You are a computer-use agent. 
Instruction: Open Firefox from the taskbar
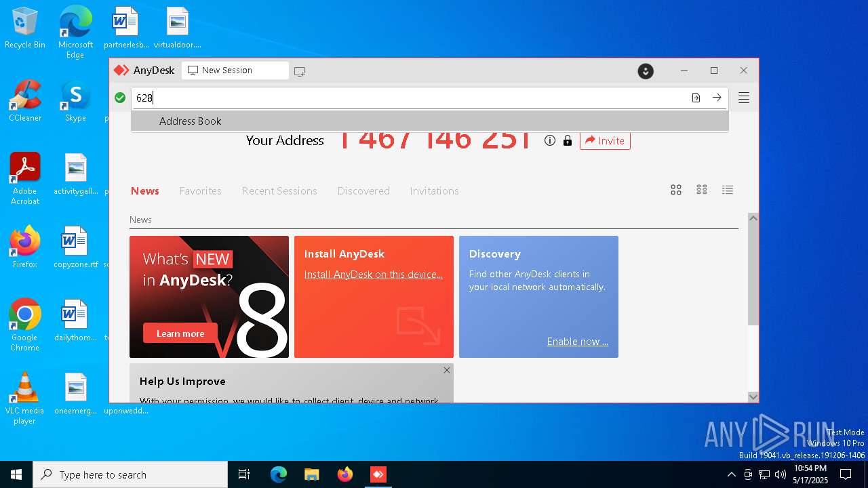pos(344,474)
